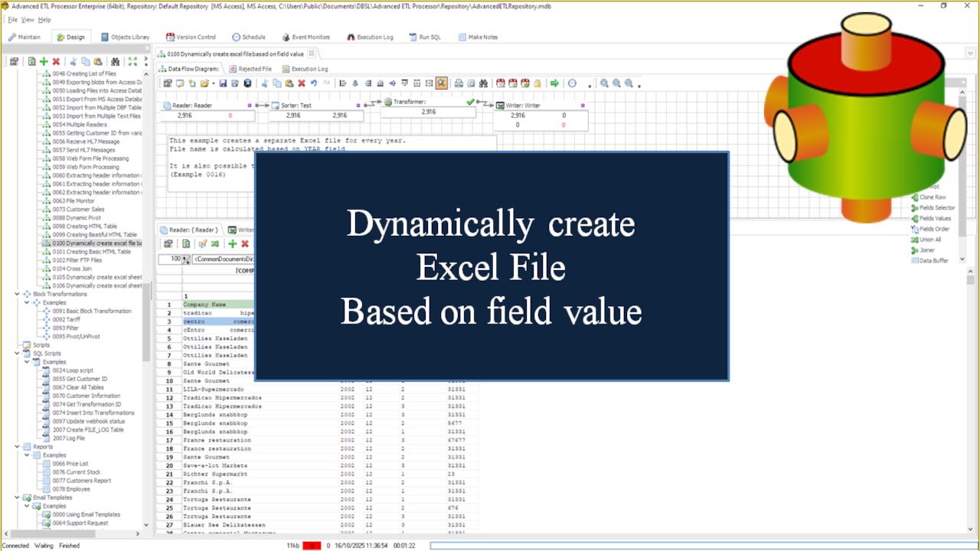The width and height of the screenshot is (980, 551).
Task: Select tree item 0066 Price List
Action: [70, 464]
